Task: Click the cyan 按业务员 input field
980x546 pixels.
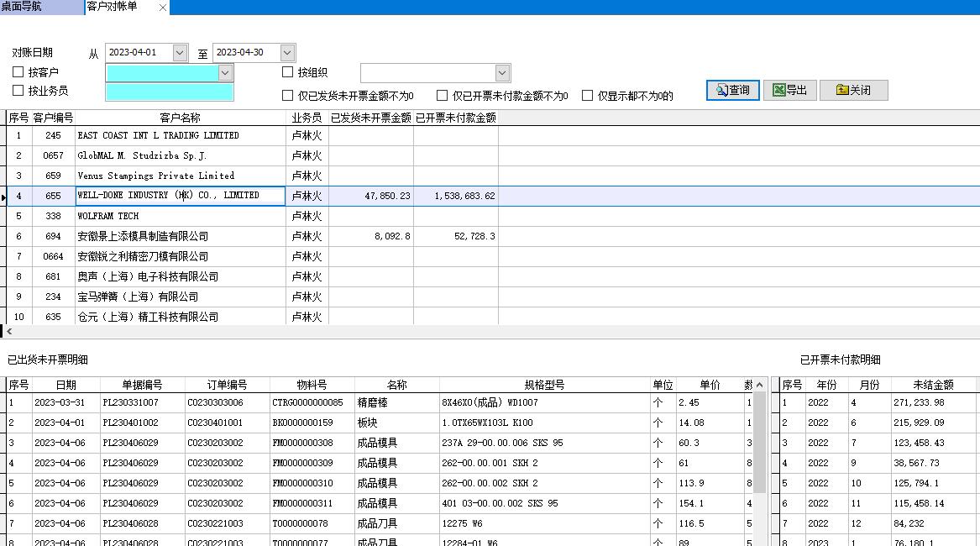Action: (168, 91)
